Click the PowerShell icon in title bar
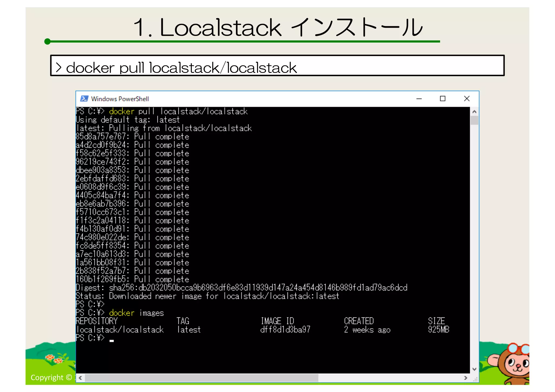Viewport: 555px width, 392px height. click(x=84, y=99)
